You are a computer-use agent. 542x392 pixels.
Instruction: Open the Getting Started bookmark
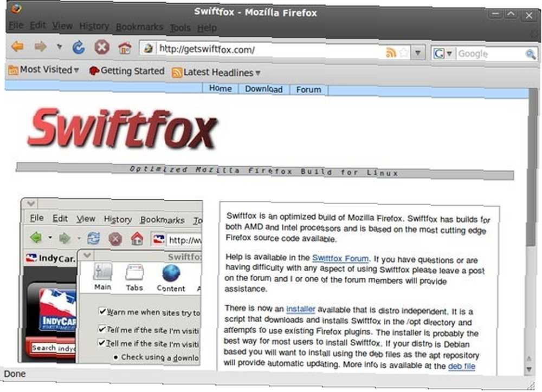click(126, 71)
